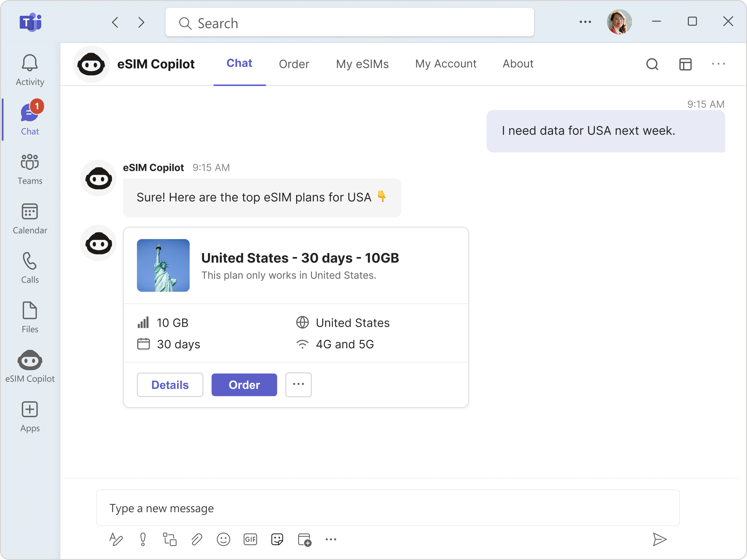
Task: Switch to the My eSIMs tab
Action: (x=362, y=64)
